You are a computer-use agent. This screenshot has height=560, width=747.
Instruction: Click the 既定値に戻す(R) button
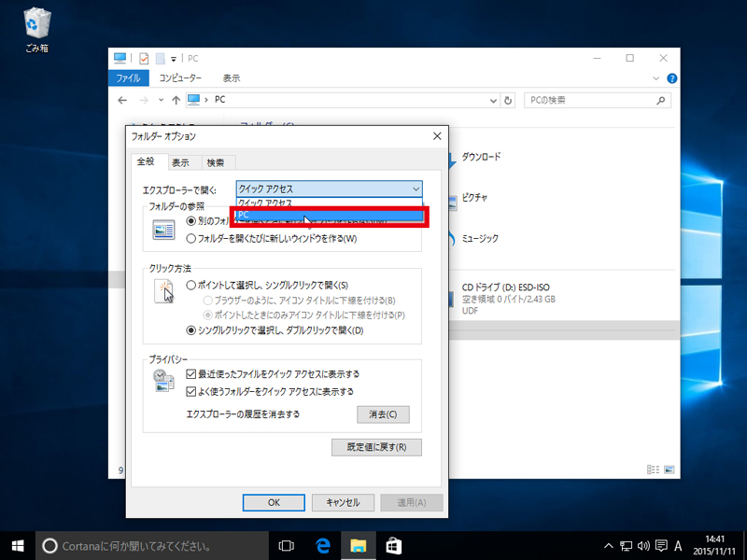click(377, 448)
